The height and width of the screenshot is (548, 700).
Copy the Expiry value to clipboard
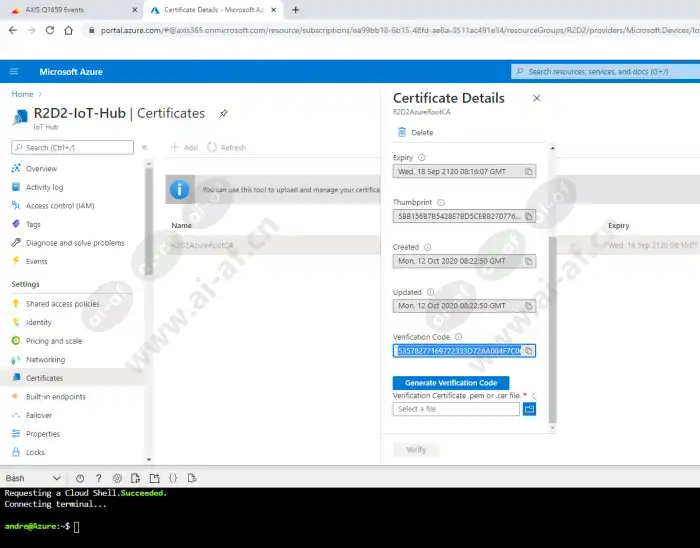(529, 171)
